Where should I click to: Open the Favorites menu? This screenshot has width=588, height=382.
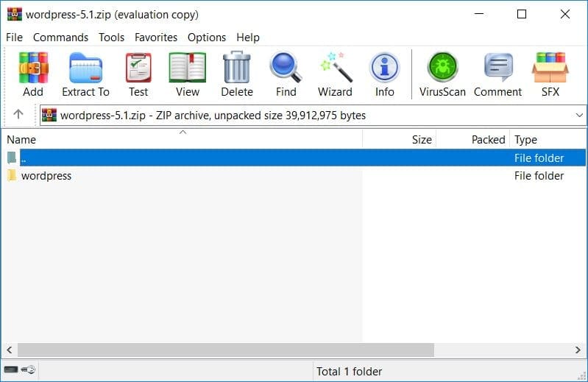click(x=155, y=38)
